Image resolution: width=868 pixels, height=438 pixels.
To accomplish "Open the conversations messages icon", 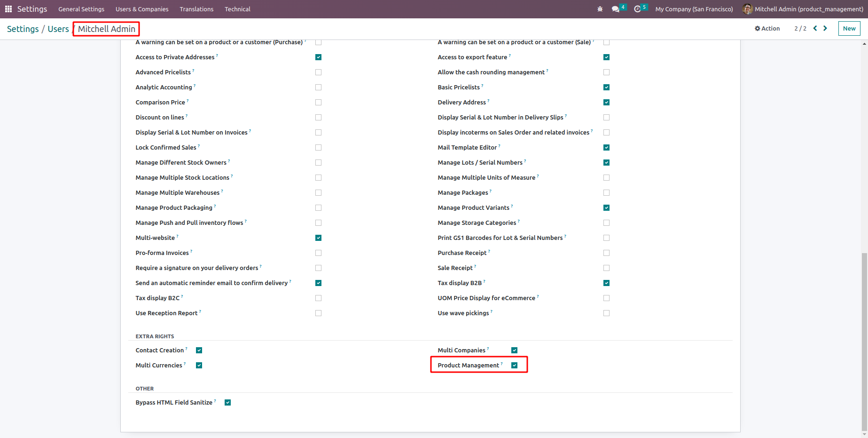I will click(616, 9).
